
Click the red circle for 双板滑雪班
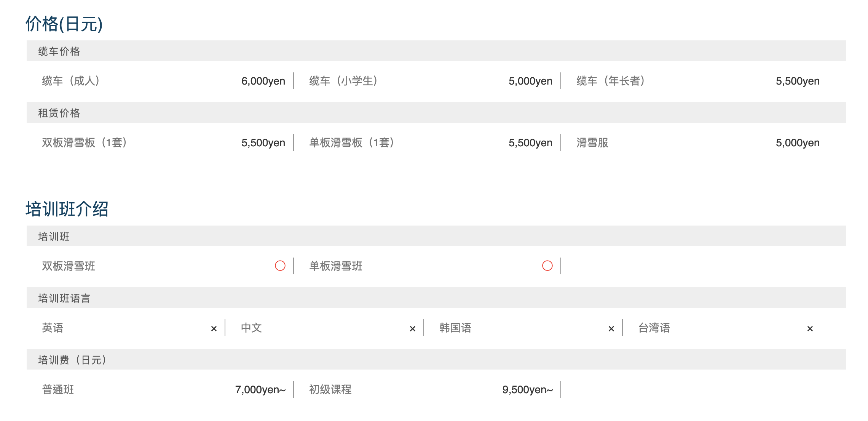coord(280,266)
